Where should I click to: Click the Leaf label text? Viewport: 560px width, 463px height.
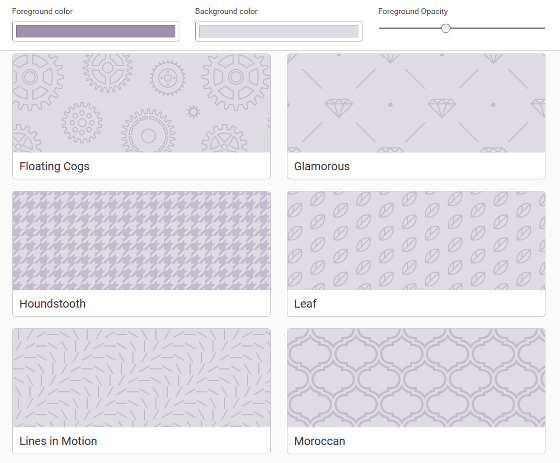[x=305, y=304]
